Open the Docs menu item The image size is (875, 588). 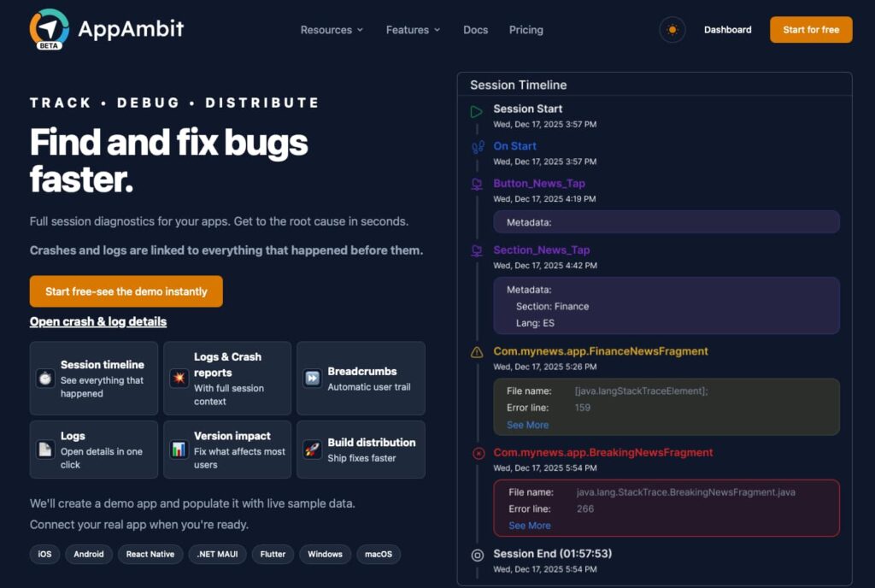(475, 29)
